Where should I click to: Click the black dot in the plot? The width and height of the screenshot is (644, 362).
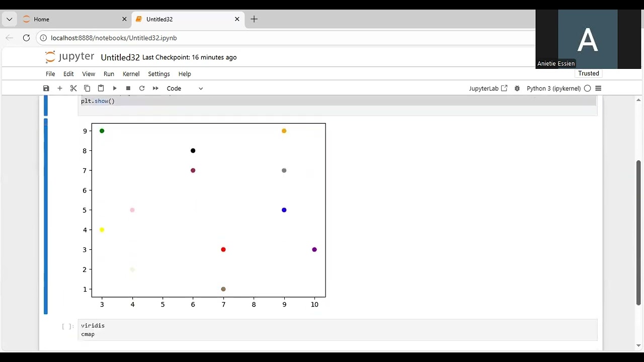[x=193, y=151]
